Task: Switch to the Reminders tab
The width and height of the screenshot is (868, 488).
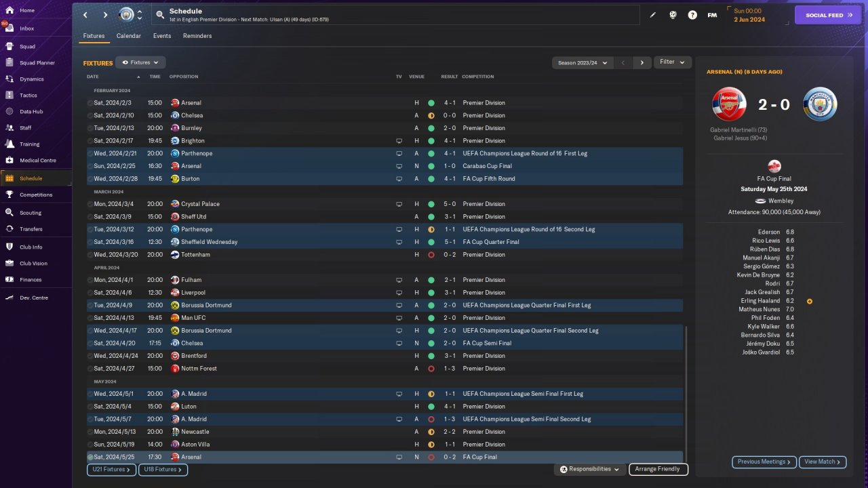Action: tap(197, 36)
